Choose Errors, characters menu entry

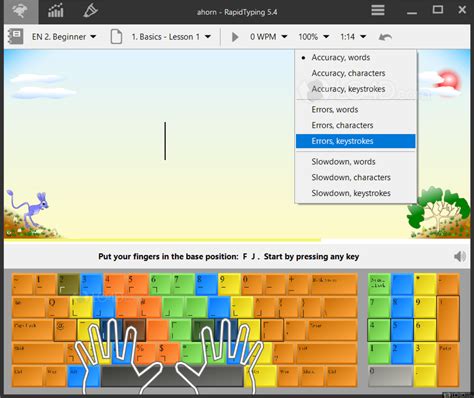(356, 125)
